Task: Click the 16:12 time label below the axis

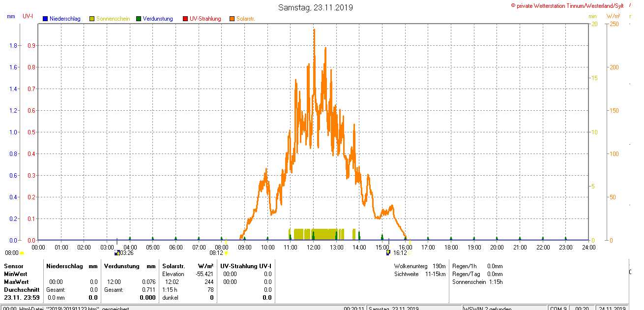Action: coord(400,253)
